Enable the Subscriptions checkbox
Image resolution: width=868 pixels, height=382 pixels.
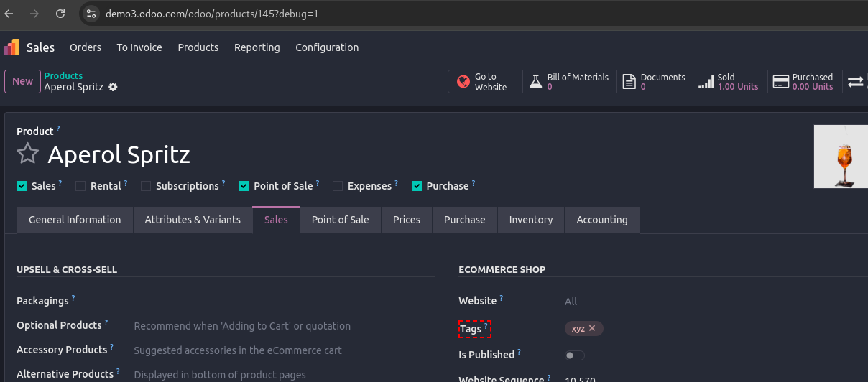(146, 186)
